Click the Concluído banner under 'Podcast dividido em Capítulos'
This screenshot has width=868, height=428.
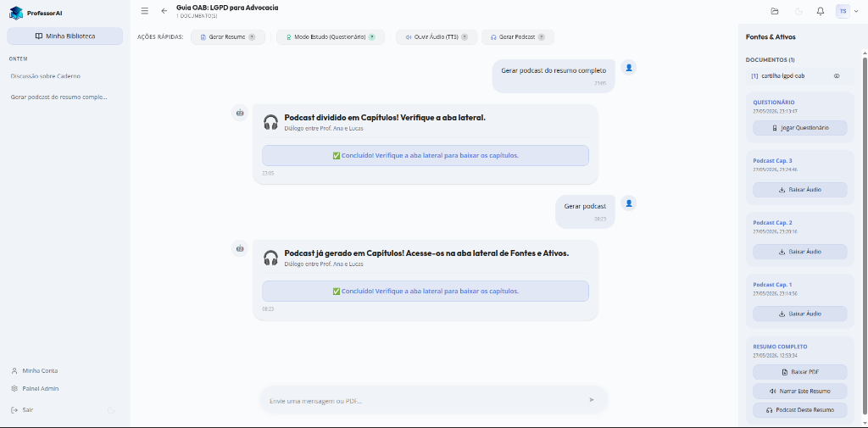426,156
